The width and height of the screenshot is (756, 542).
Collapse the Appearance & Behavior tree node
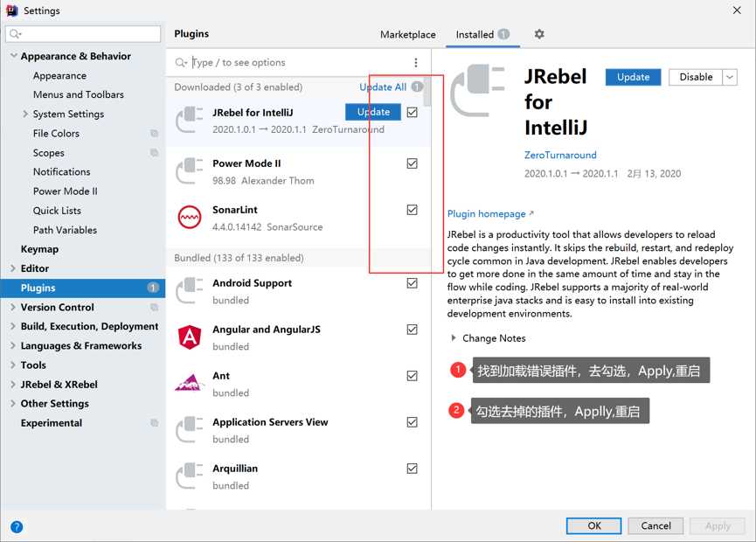tap(13, 56)
